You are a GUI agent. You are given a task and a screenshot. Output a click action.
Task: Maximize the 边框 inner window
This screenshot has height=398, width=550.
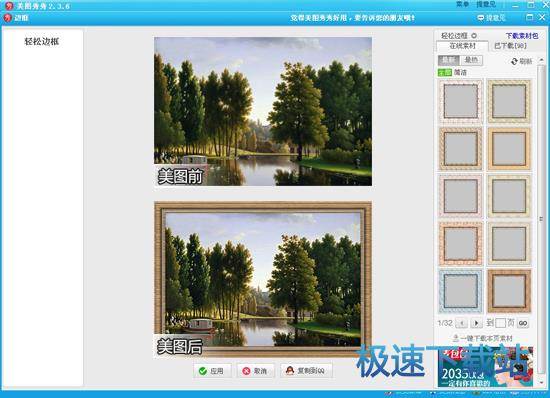[x=530, y=17]
